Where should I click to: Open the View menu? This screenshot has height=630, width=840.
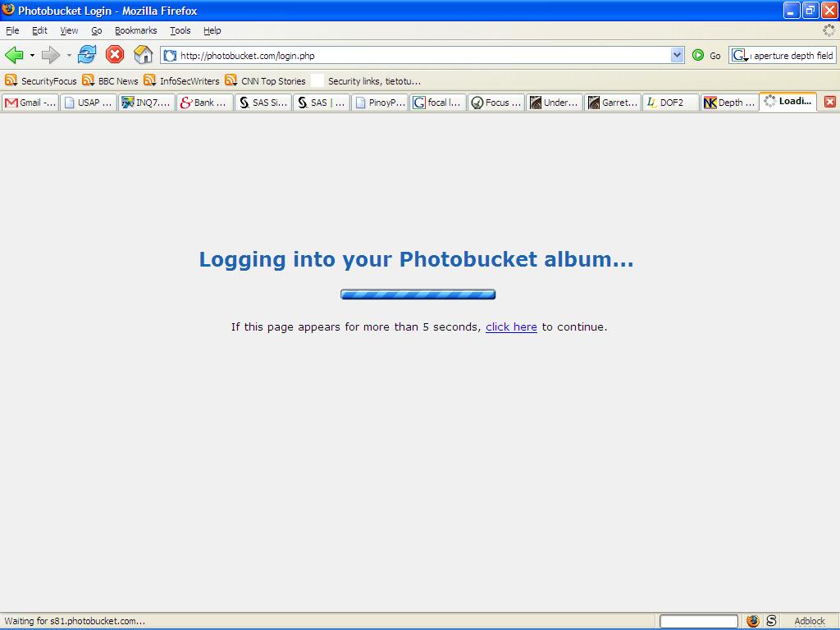(x=69, y=30)
